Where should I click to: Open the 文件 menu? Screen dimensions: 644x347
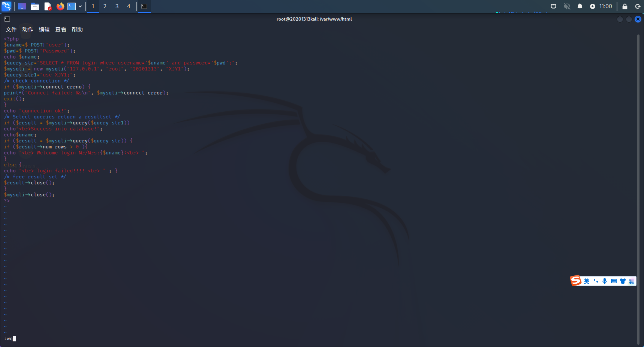(11, 30)
